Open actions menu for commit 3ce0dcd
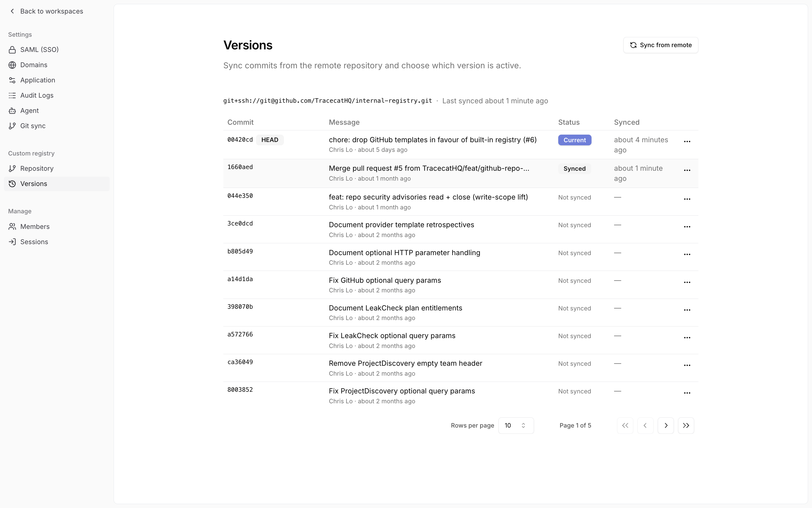 point(687,227)
